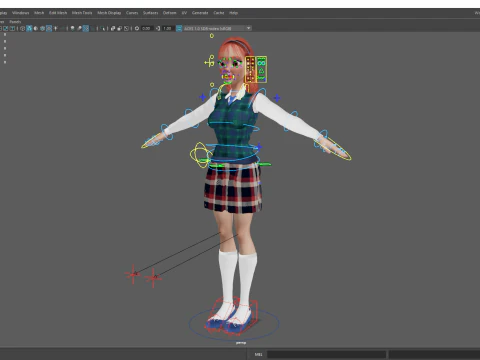The height and width of the screenshot is (360, 480).
Task: Select the yellow spherical control beside the waist
Action: [200, 155]
